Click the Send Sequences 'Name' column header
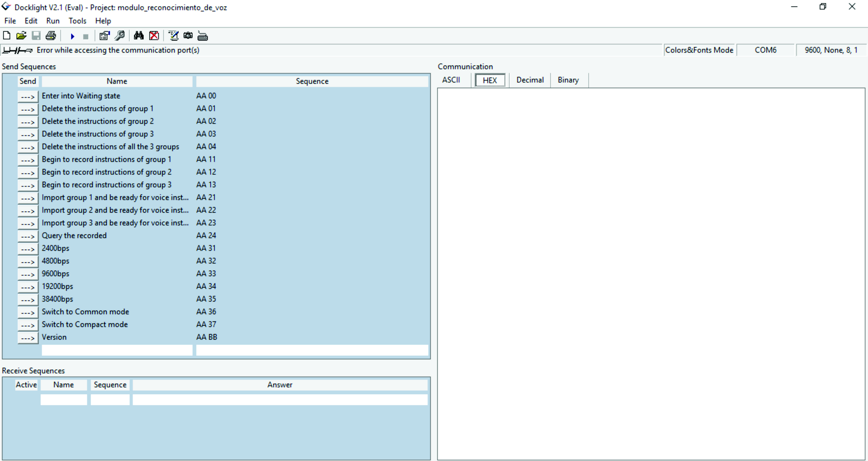Viewport: 868px width, 461px height. [117, 81]
